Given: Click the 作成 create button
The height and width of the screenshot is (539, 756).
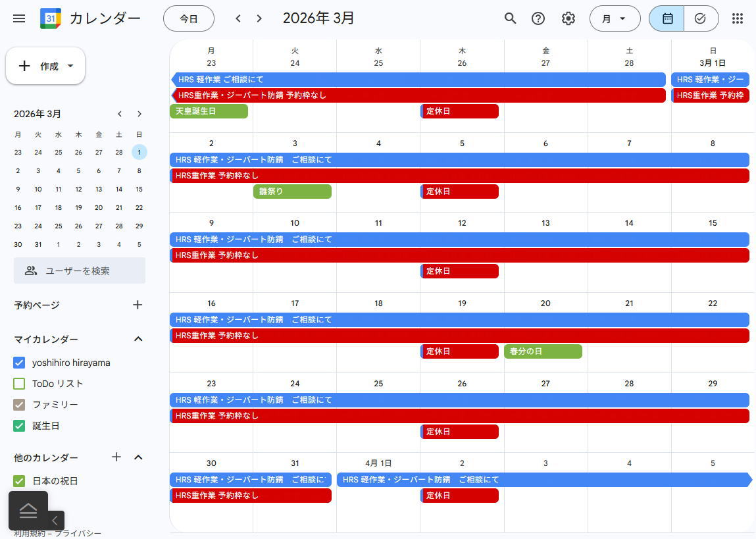Looking at the screenshot, I should (x=45, y=66).
